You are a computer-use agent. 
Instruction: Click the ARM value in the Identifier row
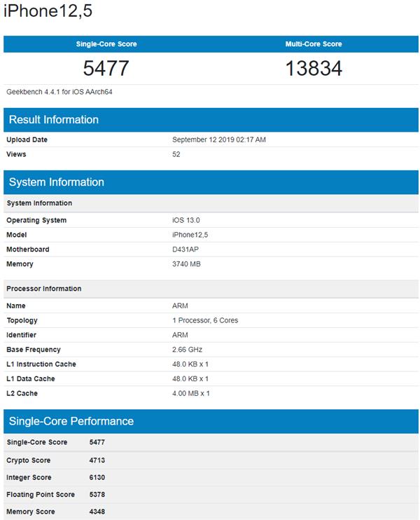180,335
